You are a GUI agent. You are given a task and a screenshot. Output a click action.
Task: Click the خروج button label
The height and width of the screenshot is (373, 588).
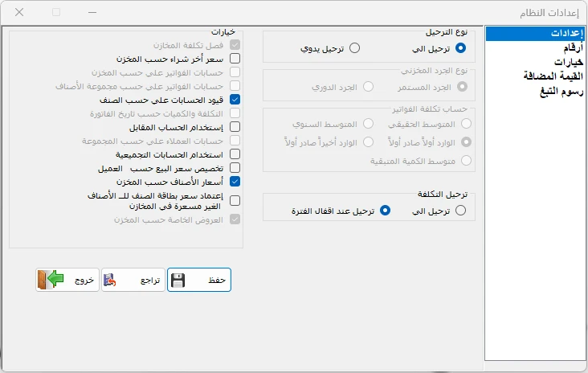pyautogui.click(x=84, y=281)
